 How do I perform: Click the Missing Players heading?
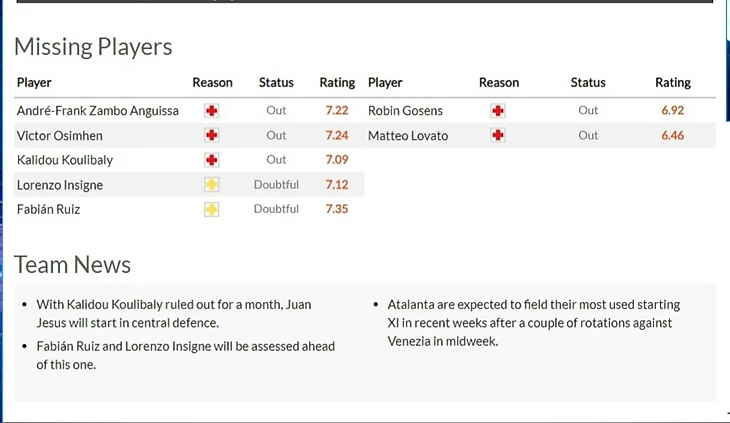[93, 47]
